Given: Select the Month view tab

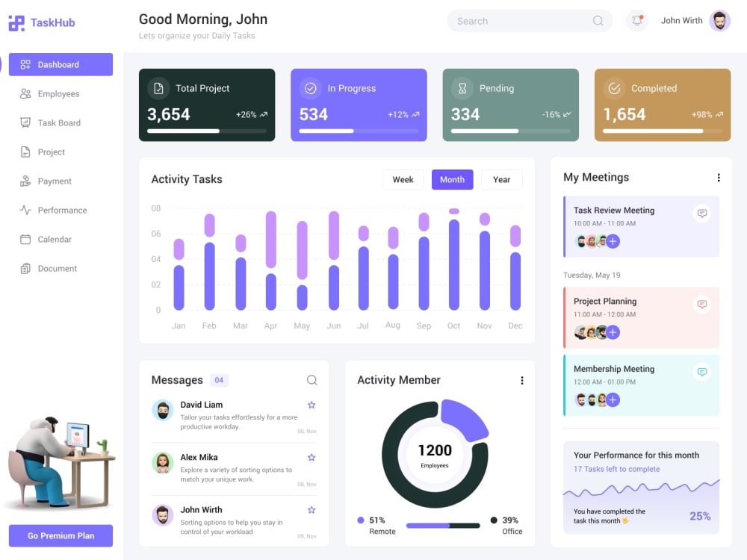Looking at the screenshot, I should (452, 179).
